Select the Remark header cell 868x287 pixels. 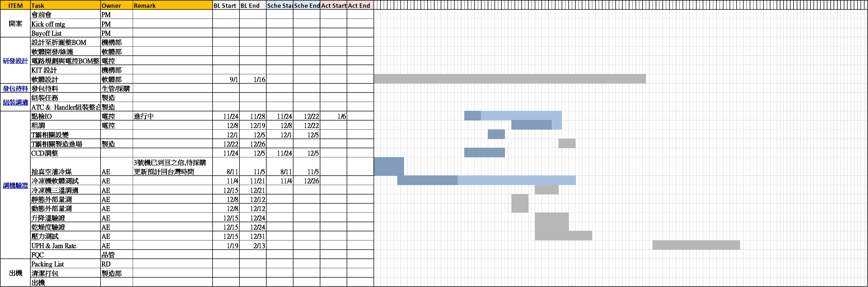tap(172, 5)
